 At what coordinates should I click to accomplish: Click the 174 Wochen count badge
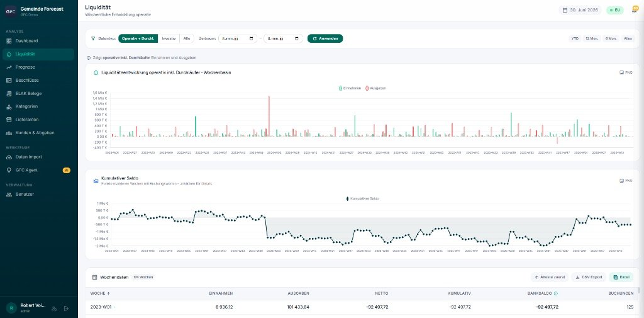pos(143,277)
